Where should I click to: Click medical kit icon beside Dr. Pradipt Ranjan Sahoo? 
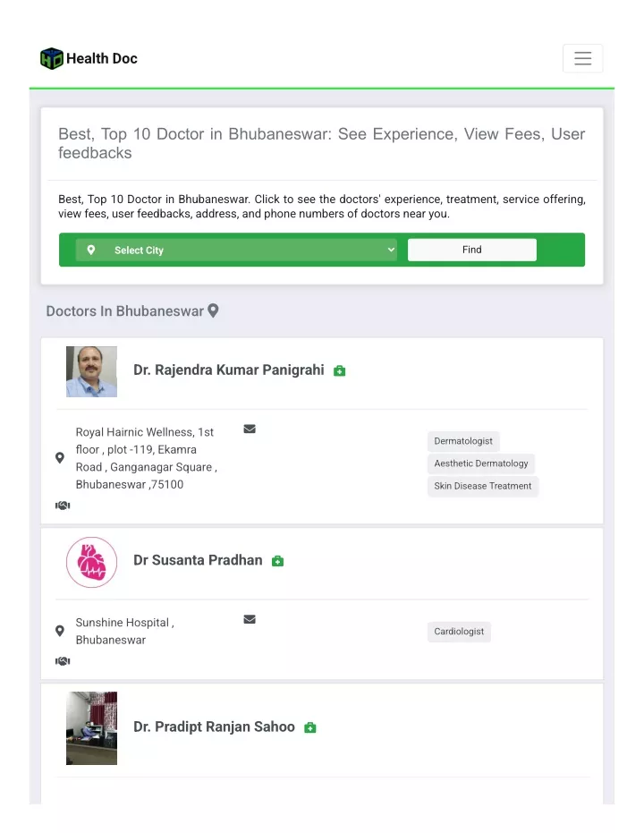click(x=310, y=727)
